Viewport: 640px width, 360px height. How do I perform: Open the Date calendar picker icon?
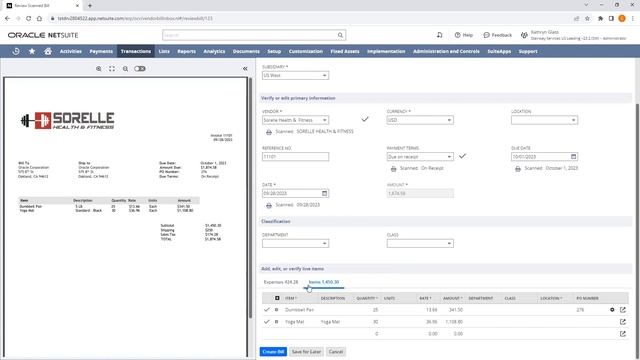325,193
